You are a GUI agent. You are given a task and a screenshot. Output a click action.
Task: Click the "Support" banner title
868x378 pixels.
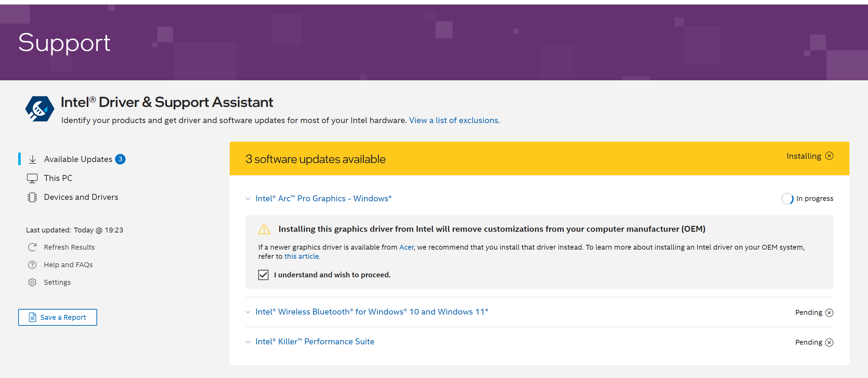[65, 43]
